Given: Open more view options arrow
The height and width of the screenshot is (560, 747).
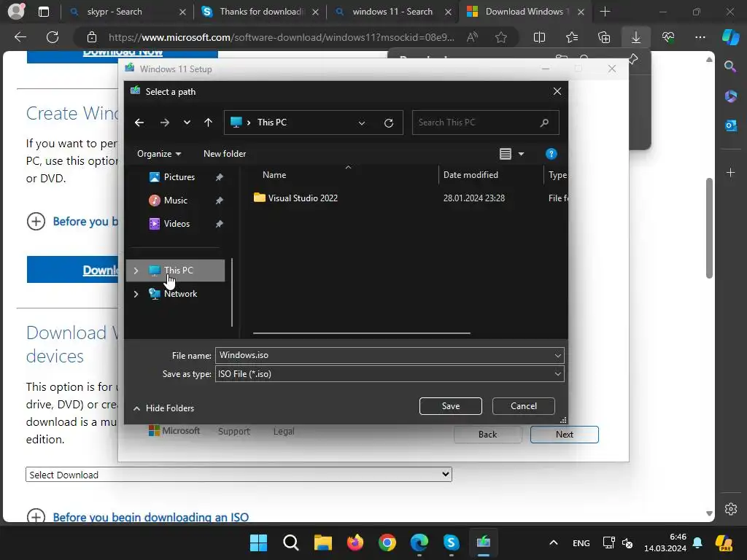Looking at the screenshot, I should tap(521, 154).
